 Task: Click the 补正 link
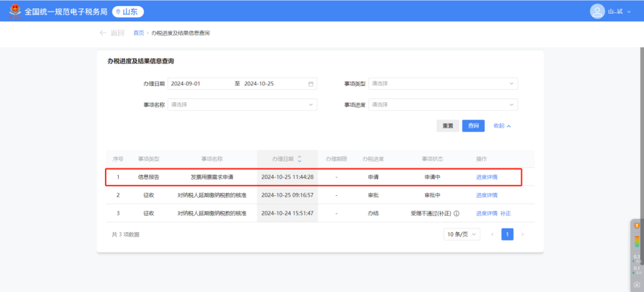(506, 213)
